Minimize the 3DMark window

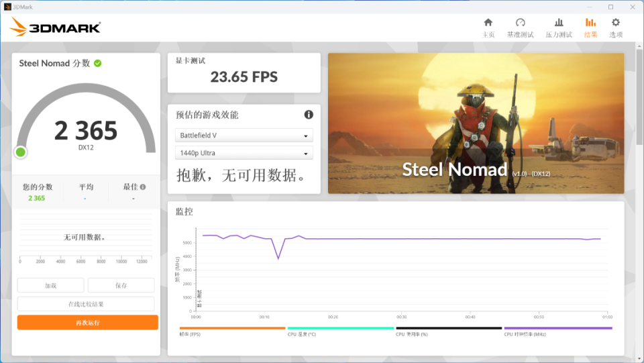pyautogui.click(x=590, y=7)
